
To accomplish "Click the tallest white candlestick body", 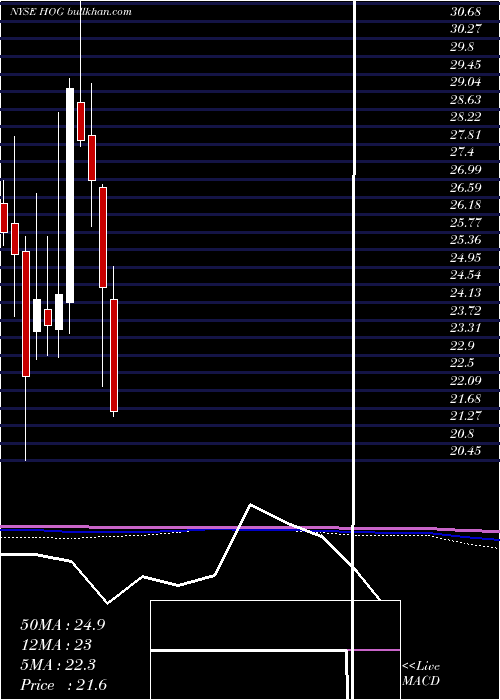I will point(70,196).
